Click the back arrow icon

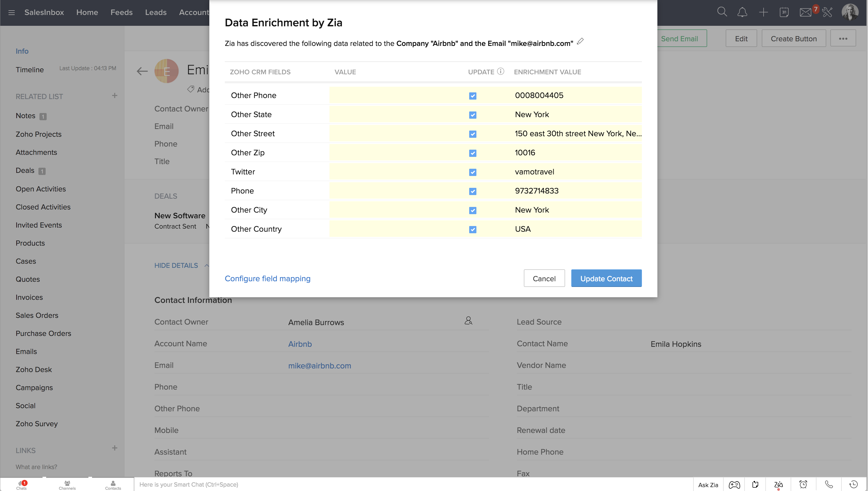pos(142,71)
